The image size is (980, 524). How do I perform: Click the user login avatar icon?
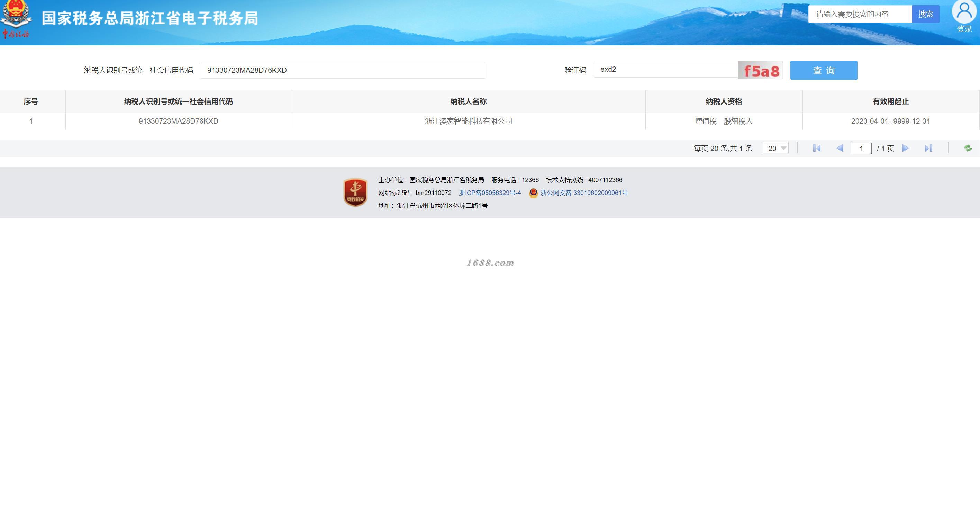[x=964, y=11]
